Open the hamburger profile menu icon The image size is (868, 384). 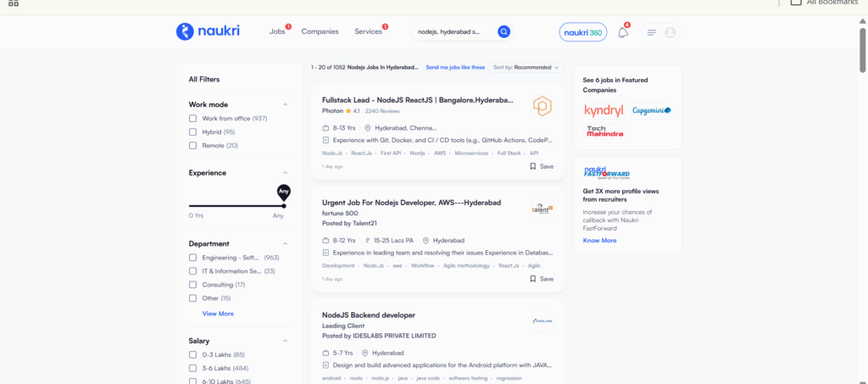pos(652,33)
